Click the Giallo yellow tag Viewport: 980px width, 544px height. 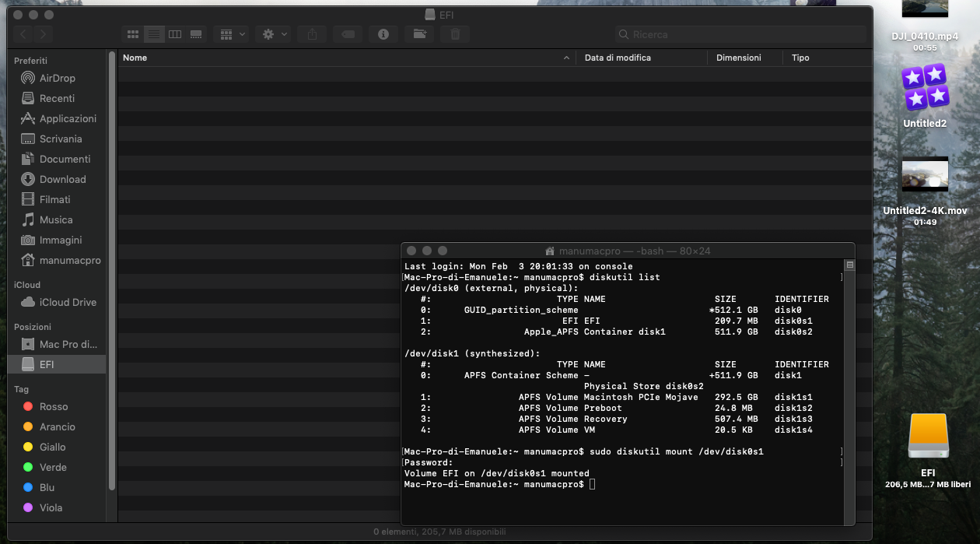pyautogui.click(x=57, y=447)
